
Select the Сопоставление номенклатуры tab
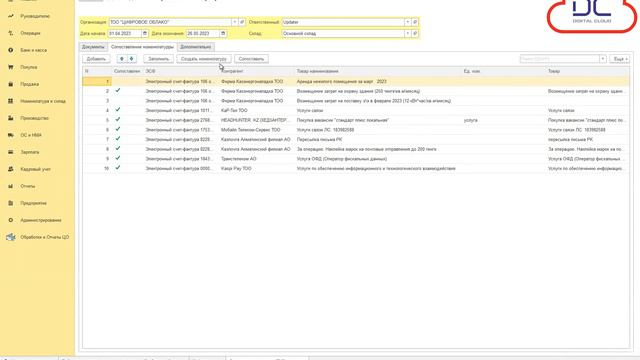tap(142, 47)
